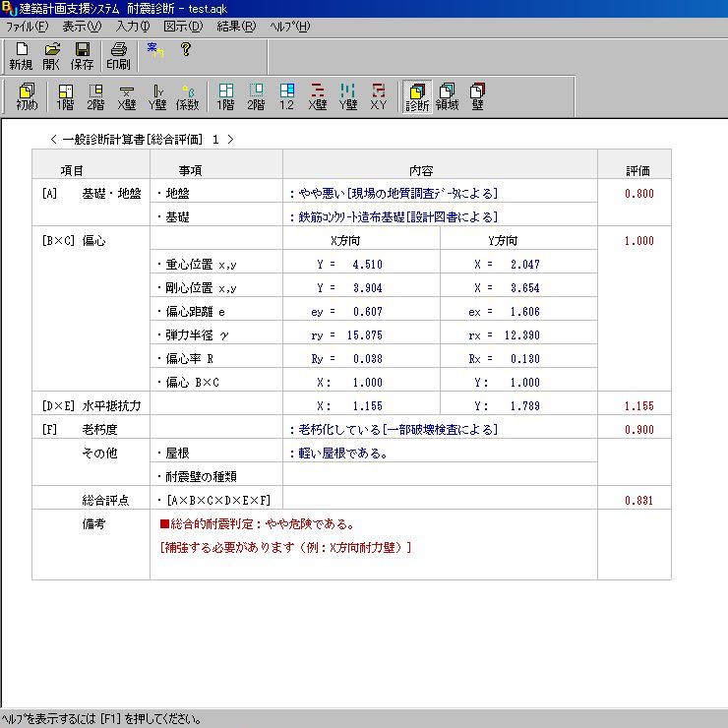
Task: Click the 新規 (New) toolbar icon
Action: pyautogui.click(x=22, y=56)
